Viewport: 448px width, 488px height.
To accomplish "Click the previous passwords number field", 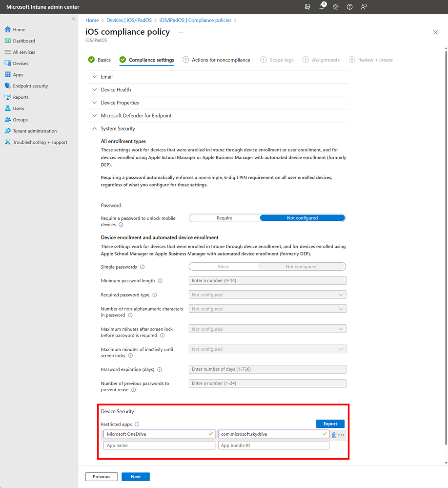I will (x=267, y=383).
